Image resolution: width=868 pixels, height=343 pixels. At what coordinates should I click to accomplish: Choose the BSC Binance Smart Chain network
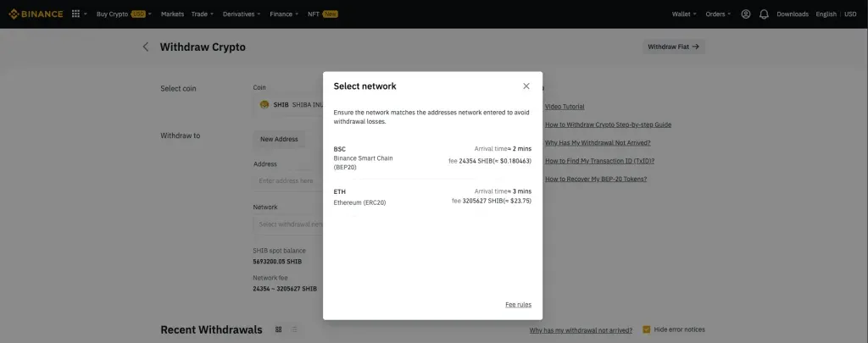(432, 158)
